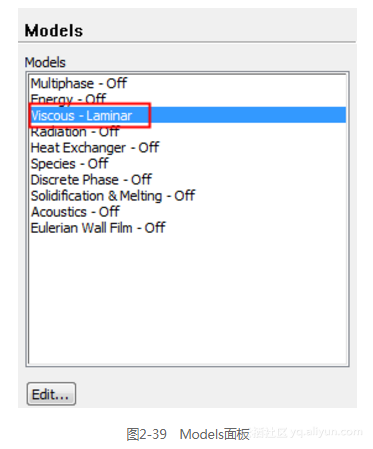Pick Eulerian Wall Film - Off
373x449 pixels.
pos(98,228)
